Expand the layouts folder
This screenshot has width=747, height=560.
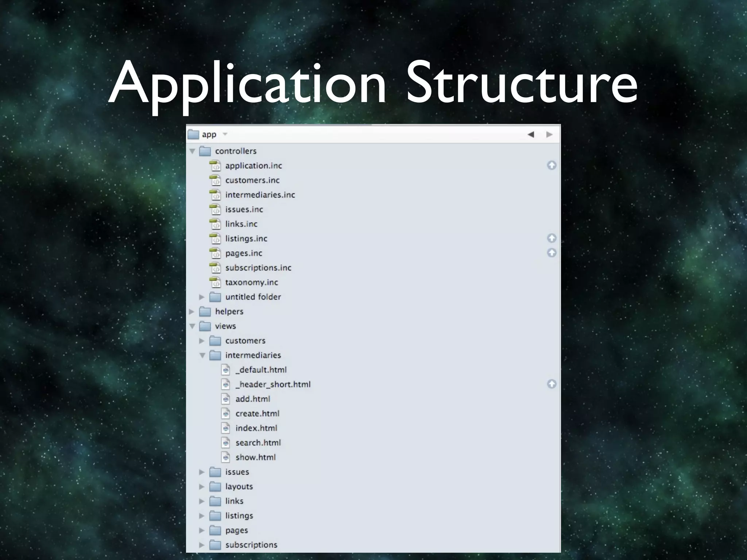click(202, 486)
